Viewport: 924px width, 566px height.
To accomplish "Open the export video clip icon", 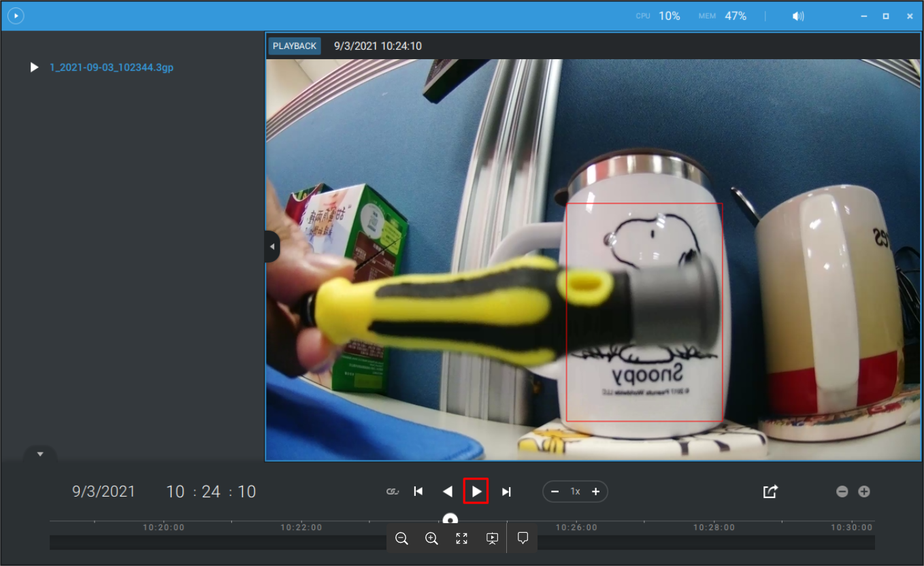I will point(770,491).
